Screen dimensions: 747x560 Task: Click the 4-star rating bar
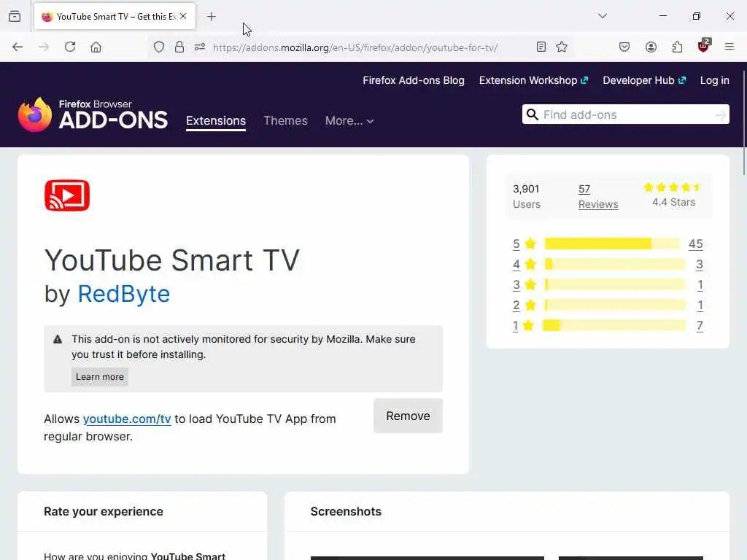[615, 264]
